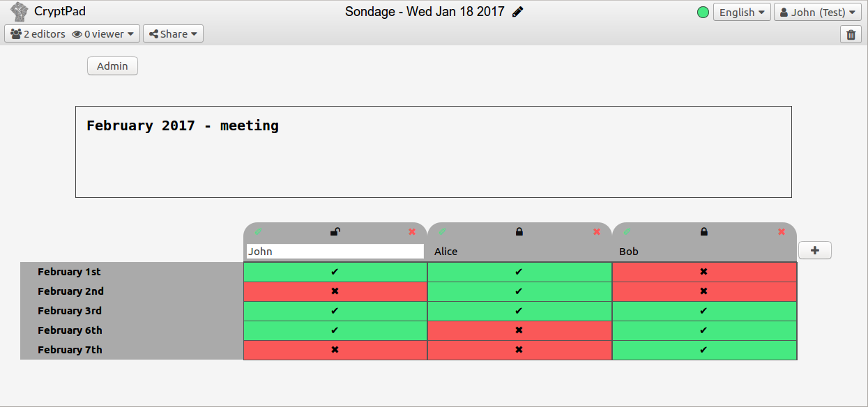The width and height of the screenshot is (868, 407).
Task: Click the green edit pencil above Alice's column
Action: pyautogui.click(x=442, y=232)
